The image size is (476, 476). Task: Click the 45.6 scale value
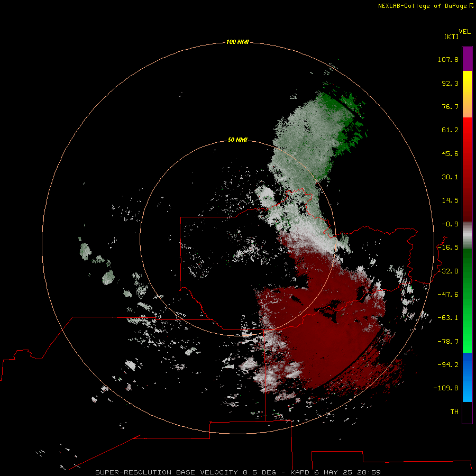[x=450, y=153]
